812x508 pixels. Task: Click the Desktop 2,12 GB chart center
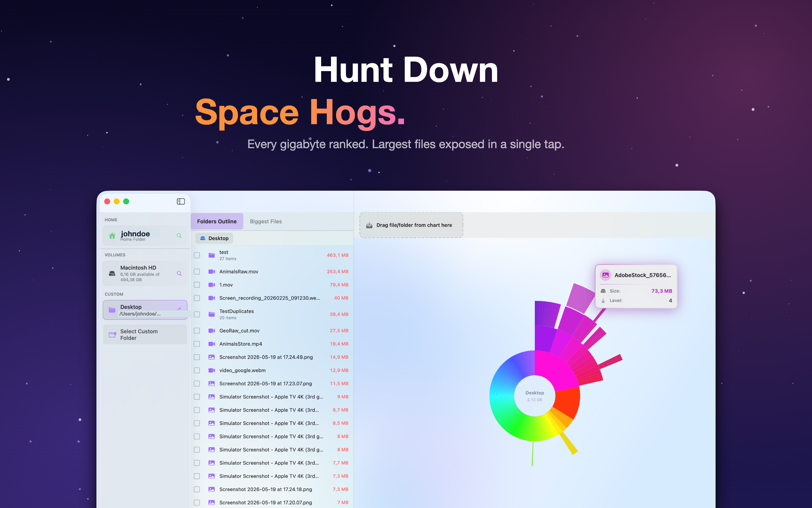pos(535,396)
